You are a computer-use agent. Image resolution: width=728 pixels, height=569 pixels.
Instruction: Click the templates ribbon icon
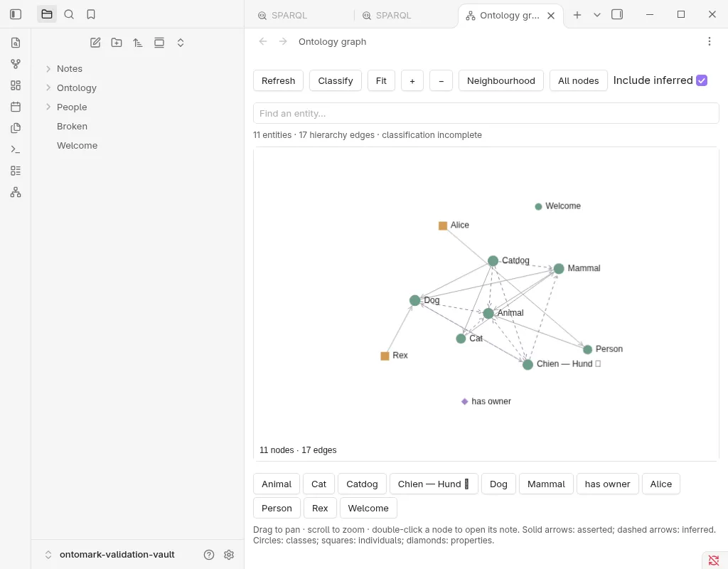point(16,128)
